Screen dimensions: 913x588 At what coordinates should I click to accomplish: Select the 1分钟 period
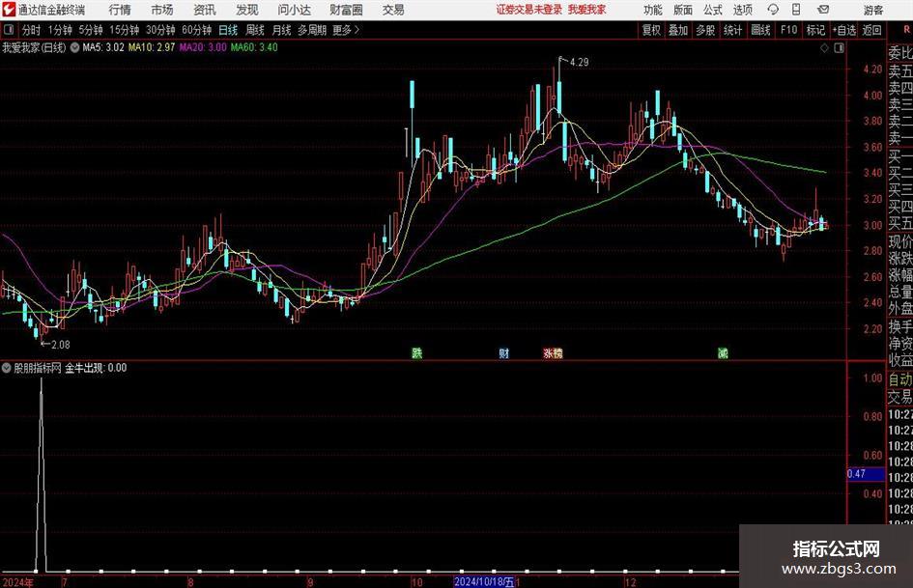click(60, 30)
